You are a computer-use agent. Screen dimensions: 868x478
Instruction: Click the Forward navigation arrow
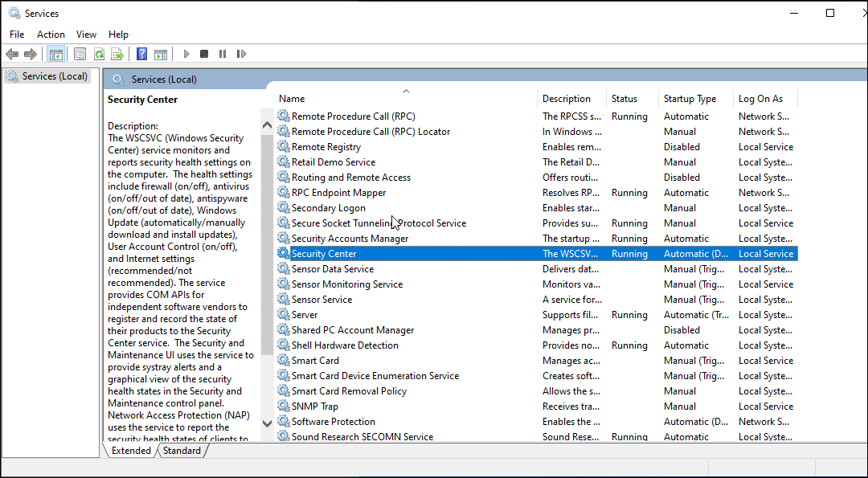coord(31,54)
